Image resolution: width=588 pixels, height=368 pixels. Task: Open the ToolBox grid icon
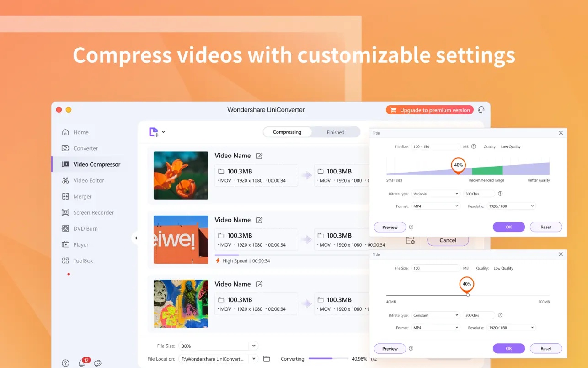(65, 260)
